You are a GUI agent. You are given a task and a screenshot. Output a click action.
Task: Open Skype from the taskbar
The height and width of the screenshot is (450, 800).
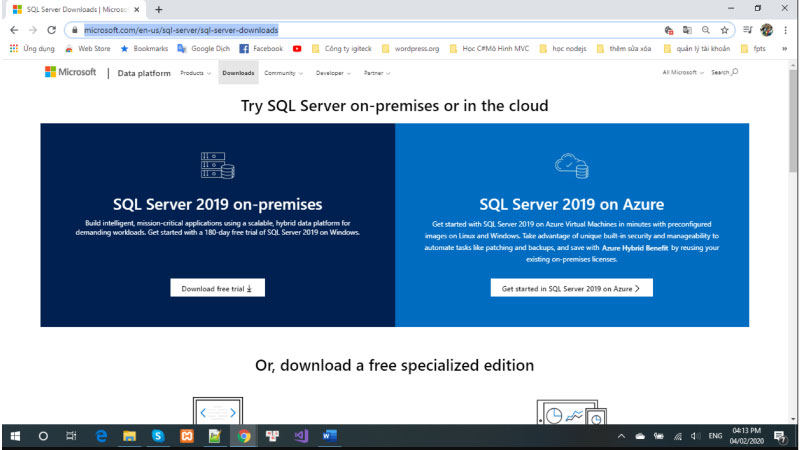[x=158, y=436]
